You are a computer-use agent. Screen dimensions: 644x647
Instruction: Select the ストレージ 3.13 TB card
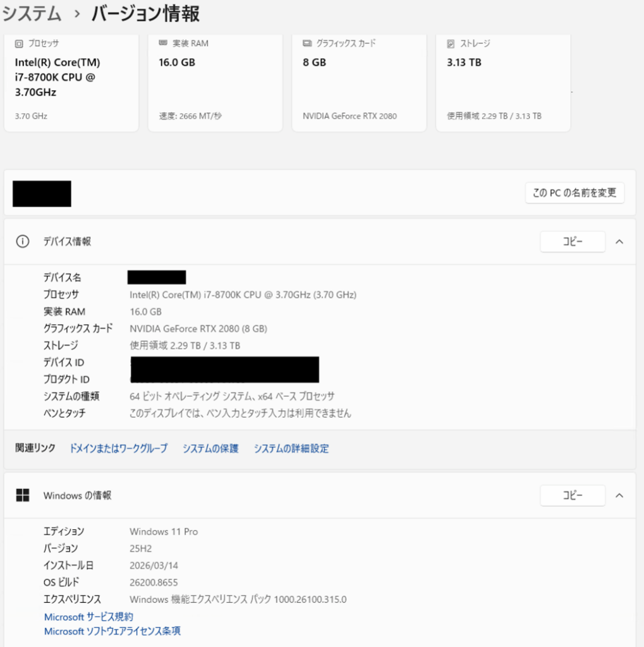503,83
